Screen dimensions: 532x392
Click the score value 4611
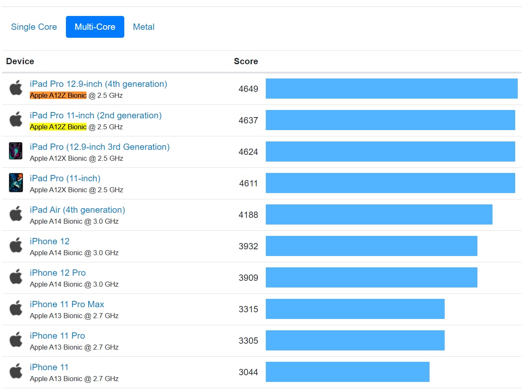[248, 183]
